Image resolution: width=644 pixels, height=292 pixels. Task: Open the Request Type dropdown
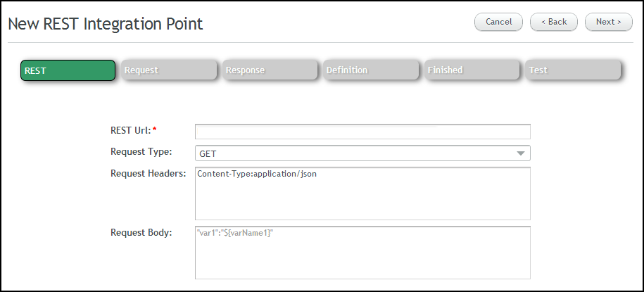coord(362,153)
